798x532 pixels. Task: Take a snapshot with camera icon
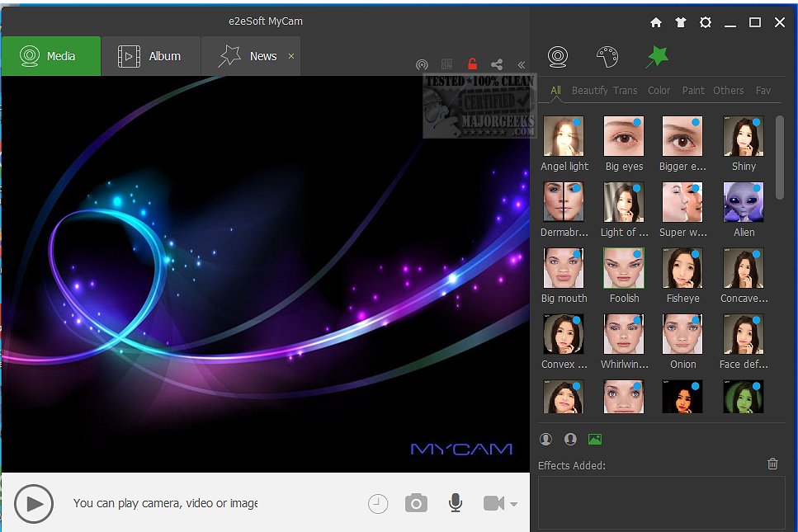(416, 503)
